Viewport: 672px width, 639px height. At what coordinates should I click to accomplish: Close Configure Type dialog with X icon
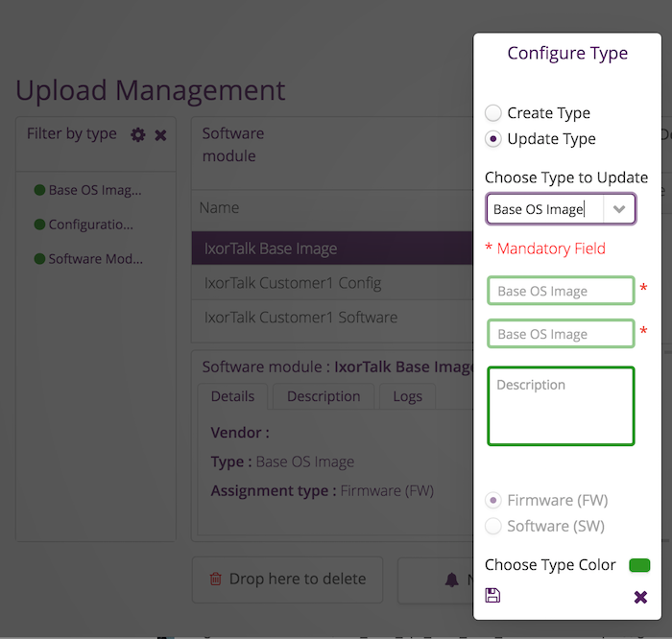pos(640,597)
